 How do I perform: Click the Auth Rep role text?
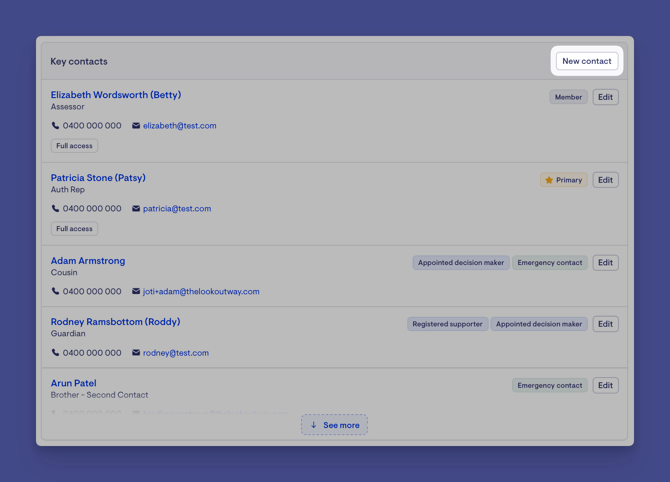coord(68,190)
